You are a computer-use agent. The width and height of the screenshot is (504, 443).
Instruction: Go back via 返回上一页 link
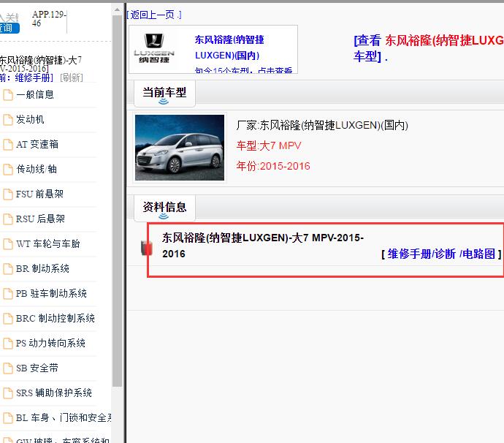[x=154, y=15]
